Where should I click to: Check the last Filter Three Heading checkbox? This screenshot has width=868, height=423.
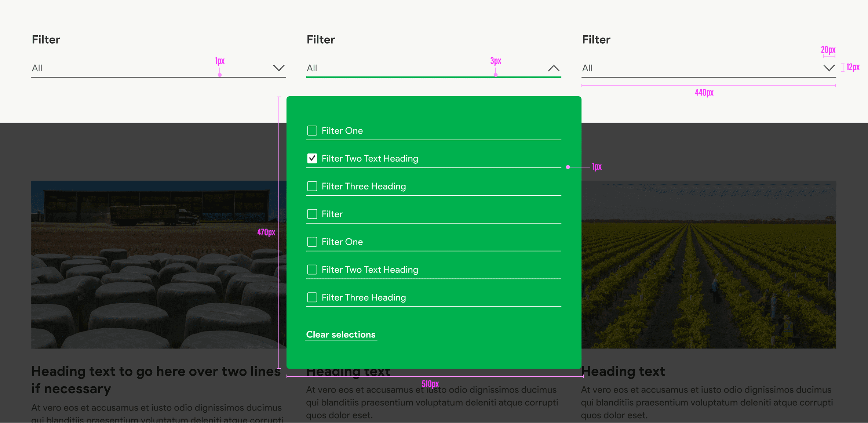312,297
